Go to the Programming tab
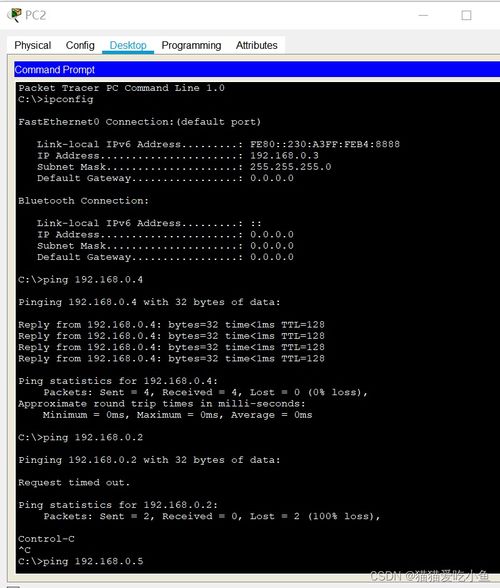This screenshot has height=588, width=500. pyautogui.click(x=191, y=45)
